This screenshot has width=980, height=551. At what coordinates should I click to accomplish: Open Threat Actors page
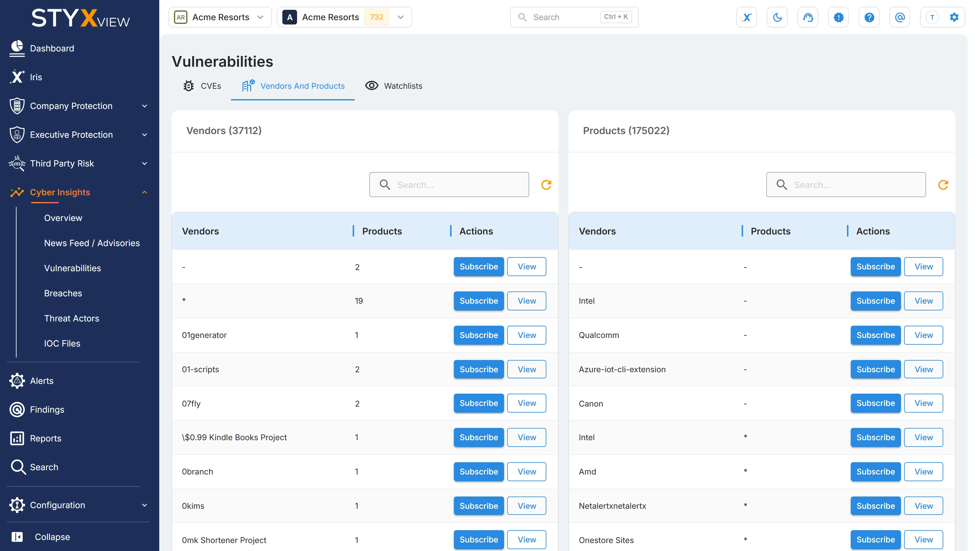(x=72, y=318)
